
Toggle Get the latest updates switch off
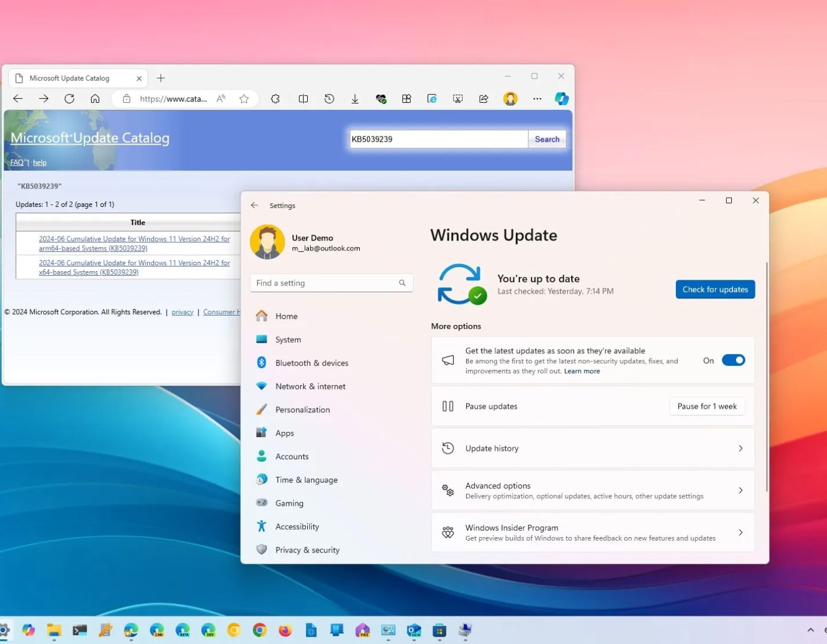pyautogui.click(x=734, y=360)
